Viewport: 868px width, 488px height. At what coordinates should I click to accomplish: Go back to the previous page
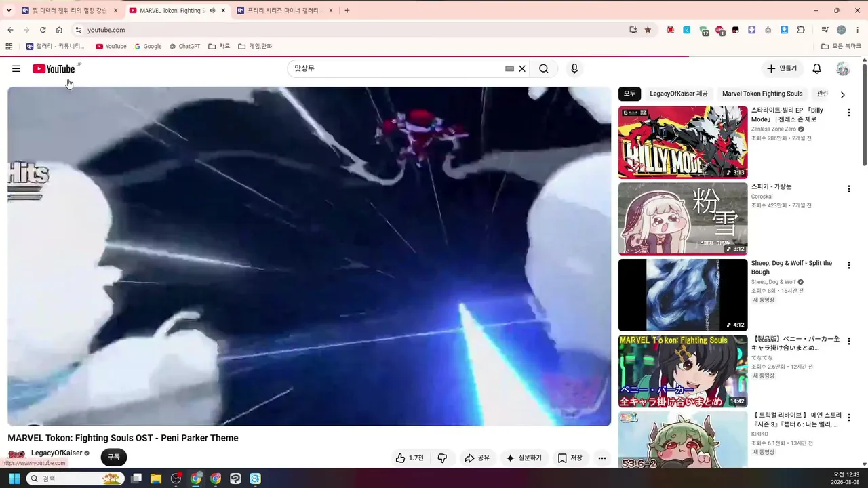click(10, 30)
